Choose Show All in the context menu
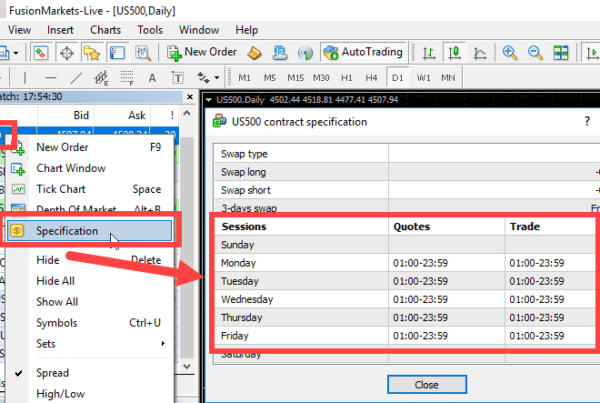 [x=90, y=302]
